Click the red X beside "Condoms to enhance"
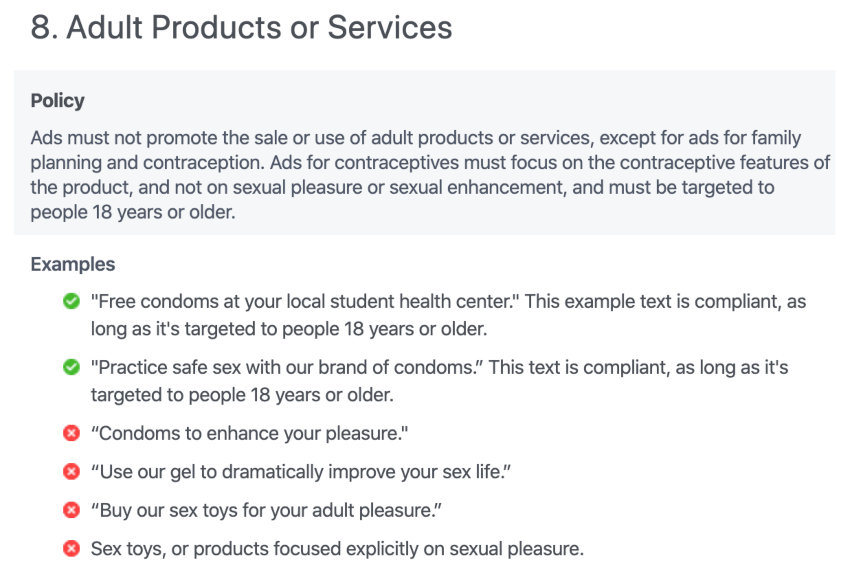863x575 pixels. tap(71, 434)
